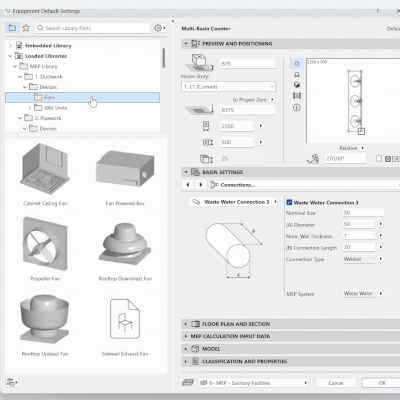This screenshot has width=400, height=400.
Task: Expand the Model panel
Action: [186, 349]
